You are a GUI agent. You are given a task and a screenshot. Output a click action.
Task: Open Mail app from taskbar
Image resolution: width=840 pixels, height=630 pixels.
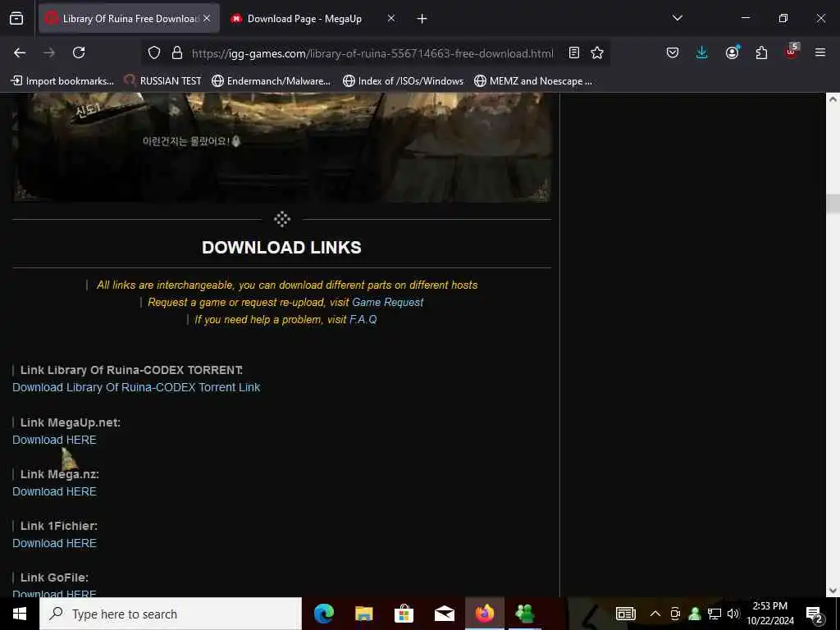pyautogui.click(x=444, y=614)
